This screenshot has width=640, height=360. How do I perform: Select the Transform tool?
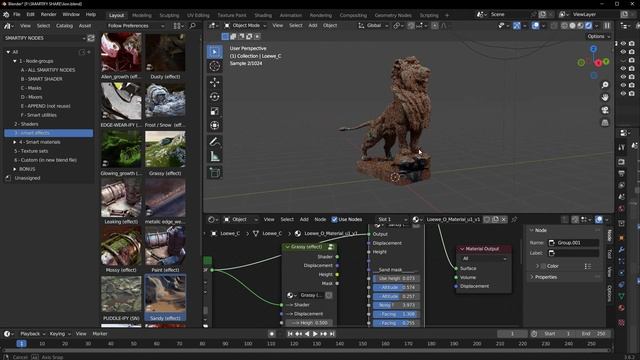click(x=215, y=125)
